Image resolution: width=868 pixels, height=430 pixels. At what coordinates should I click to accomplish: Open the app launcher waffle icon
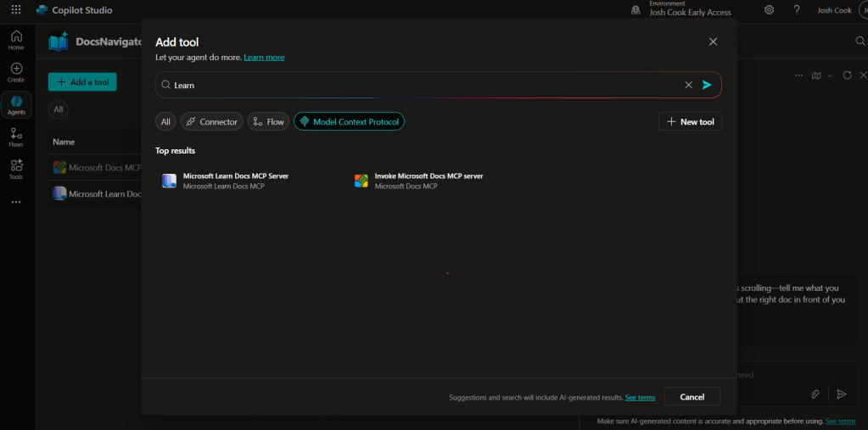point(16,10)
